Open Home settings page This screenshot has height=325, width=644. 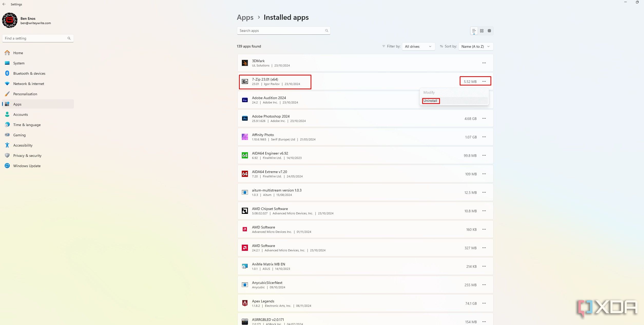(38, 53)
